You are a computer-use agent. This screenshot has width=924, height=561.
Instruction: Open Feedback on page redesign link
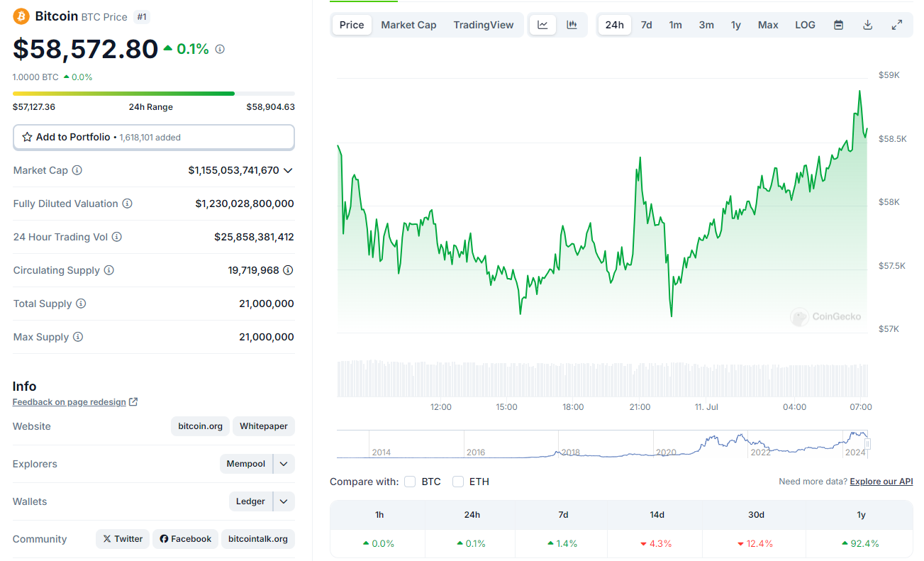(x=69, y=402)
